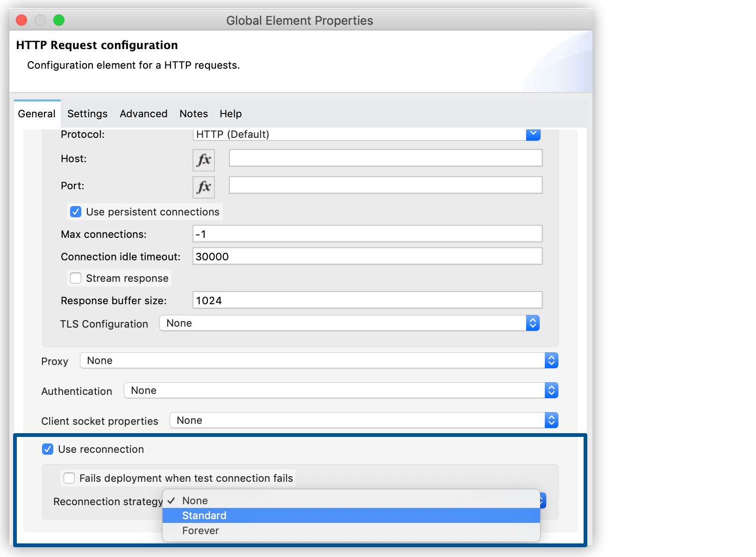
Task: Click the fx expression icon beside Host
Action: [203, 160]
